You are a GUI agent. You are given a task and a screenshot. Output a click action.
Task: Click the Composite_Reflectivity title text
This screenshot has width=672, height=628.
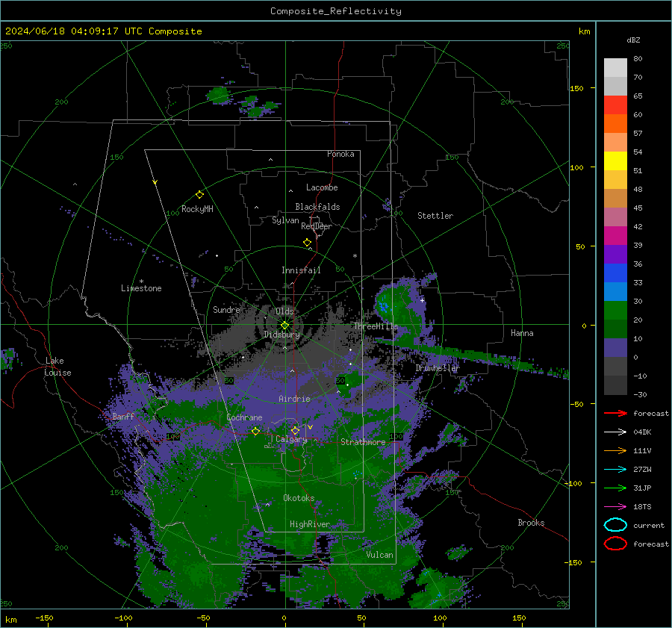pyautogui.click(x=335, y=11)
